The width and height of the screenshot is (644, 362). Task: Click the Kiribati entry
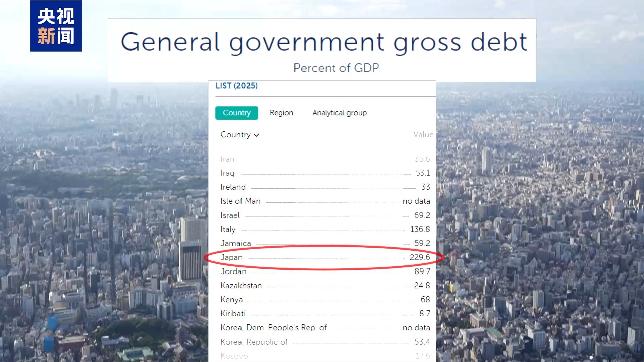(x=233, y=313)
